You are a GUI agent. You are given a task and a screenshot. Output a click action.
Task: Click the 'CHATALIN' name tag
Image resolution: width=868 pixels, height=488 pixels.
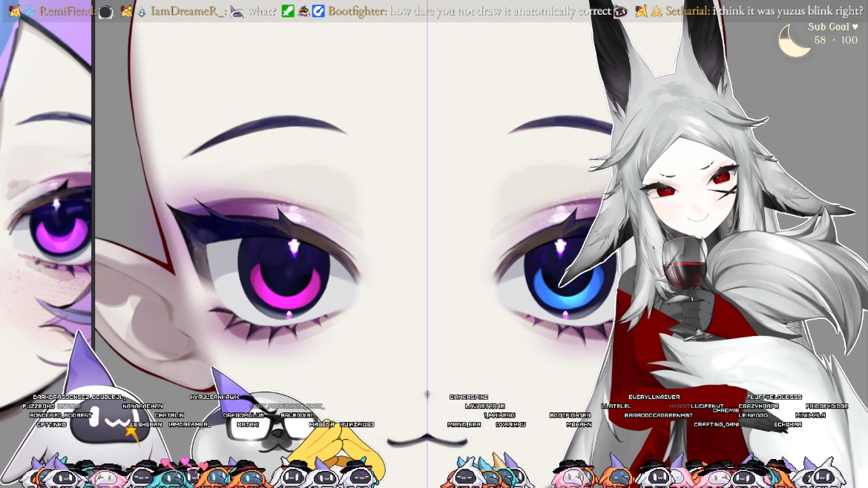point(169,415)
